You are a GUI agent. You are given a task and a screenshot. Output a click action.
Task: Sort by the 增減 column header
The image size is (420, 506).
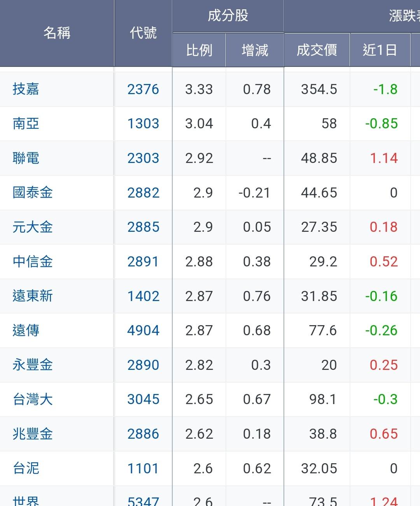tap(255, 50)
